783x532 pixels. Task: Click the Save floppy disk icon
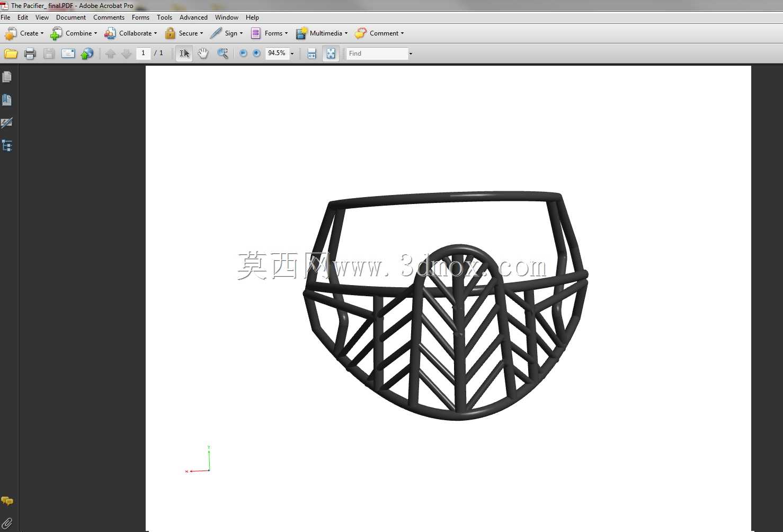pos(49,54)
